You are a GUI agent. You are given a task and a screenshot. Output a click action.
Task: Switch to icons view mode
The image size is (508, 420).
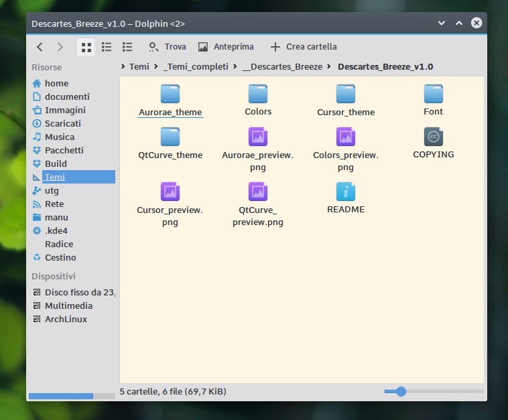coord(86,47)
